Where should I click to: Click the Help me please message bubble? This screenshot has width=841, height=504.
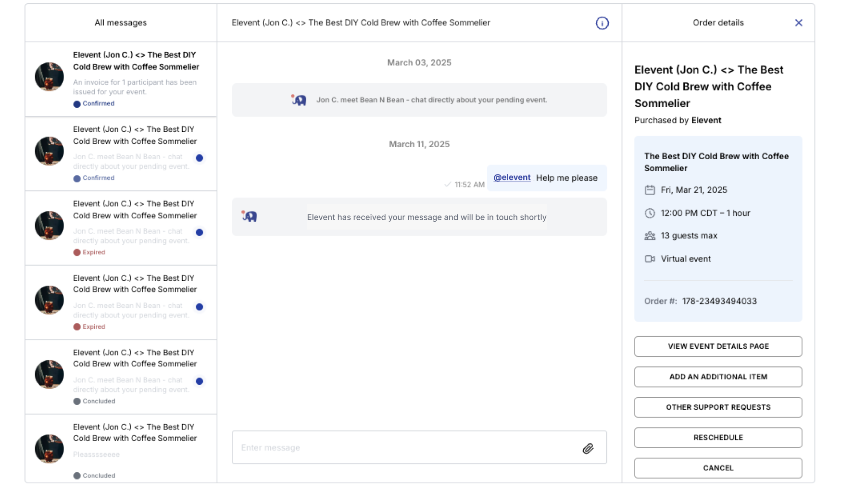click(x=546, y=178)
